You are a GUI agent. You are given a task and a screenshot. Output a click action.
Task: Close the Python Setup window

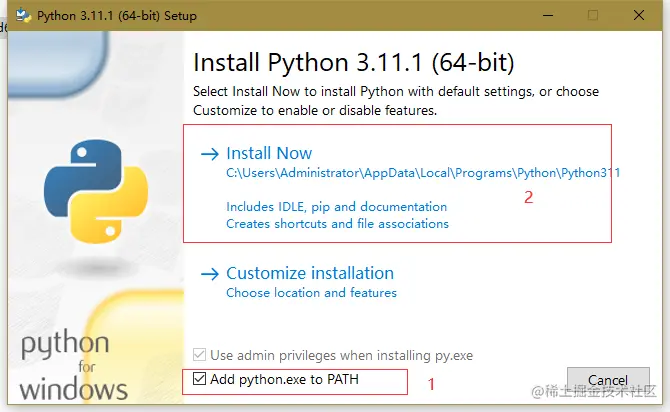click(x=639, y=15)
